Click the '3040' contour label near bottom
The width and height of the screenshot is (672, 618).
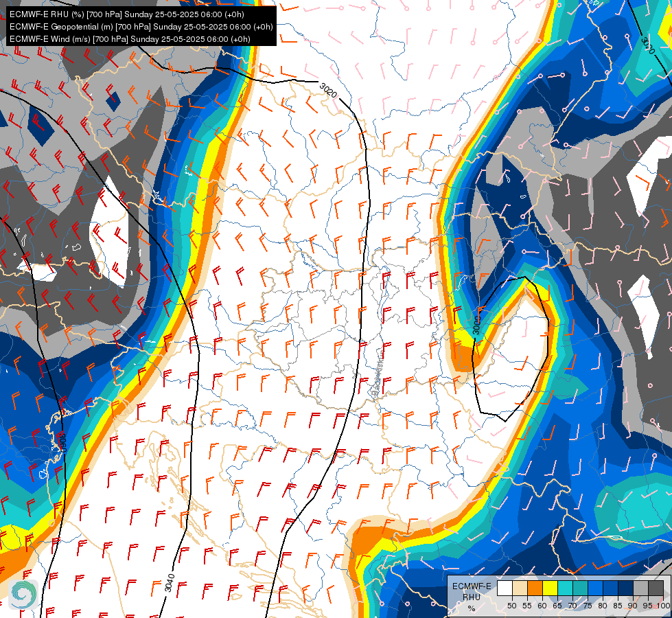pyautogui.click(x=170, y=582)
